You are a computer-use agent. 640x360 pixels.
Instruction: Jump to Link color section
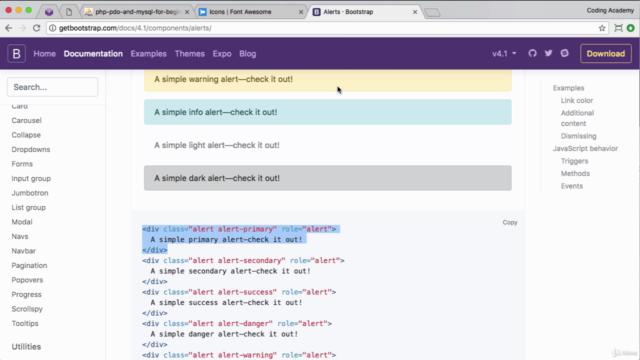577,100
